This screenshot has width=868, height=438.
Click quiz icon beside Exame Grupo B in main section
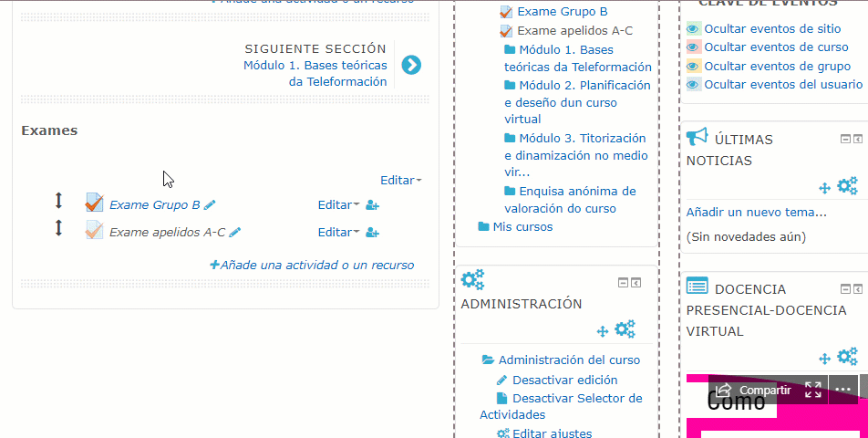pyautogui.click(x=94, y=203)
